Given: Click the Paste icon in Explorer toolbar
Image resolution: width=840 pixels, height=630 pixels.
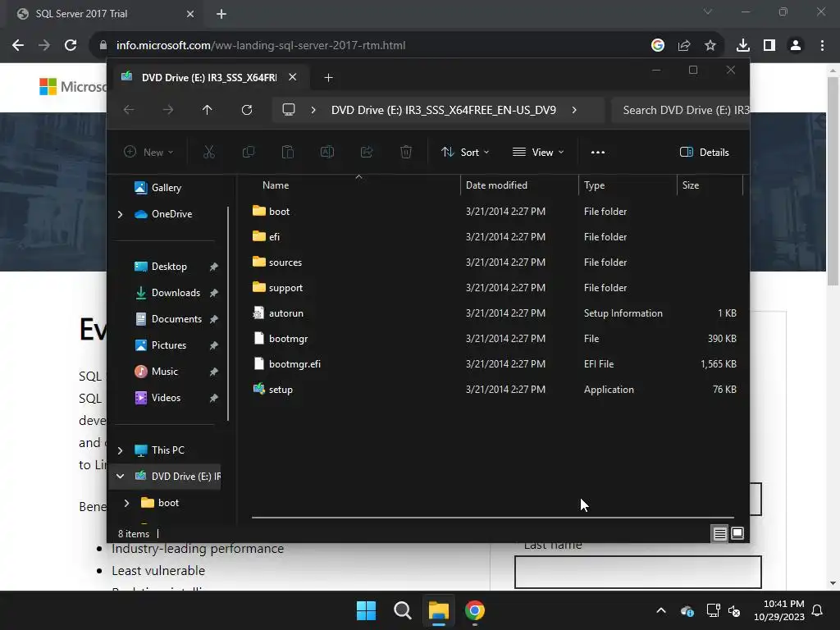Looking at the screenshot, I should [x=288, y=152].
